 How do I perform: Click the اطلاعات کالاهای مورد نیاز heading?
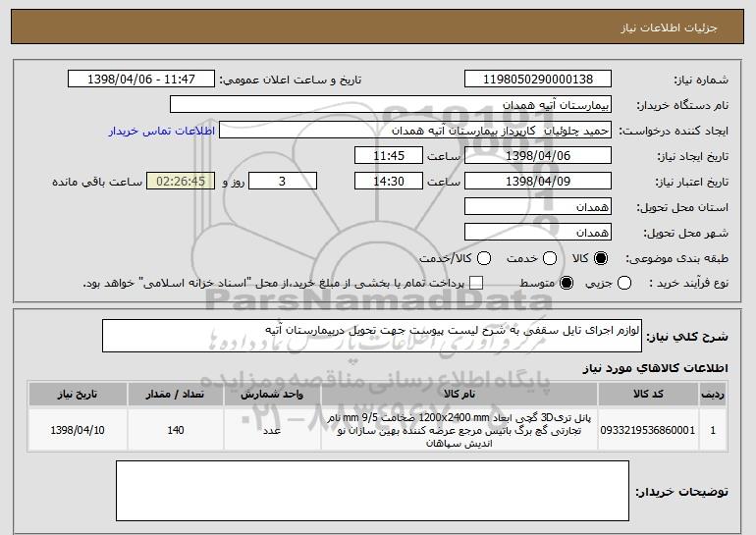pyautogui.click(x=655, y=368)
